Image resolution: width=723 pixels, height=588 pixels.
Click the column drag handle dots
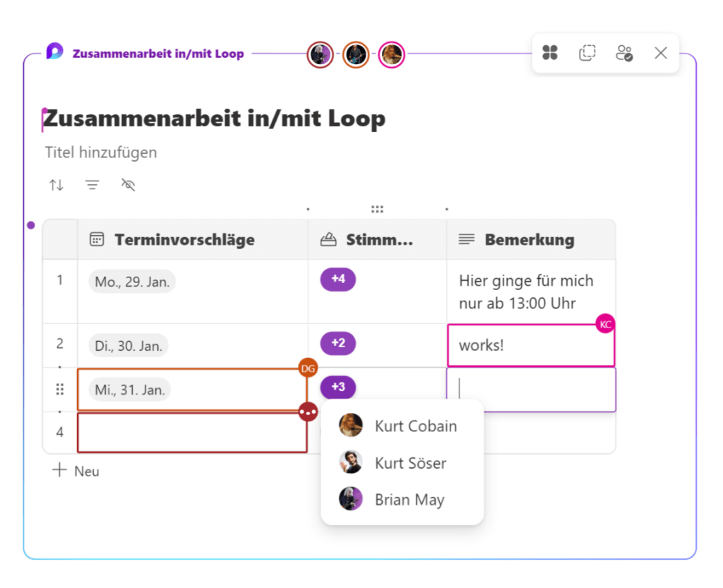click(x=377, y=209)
